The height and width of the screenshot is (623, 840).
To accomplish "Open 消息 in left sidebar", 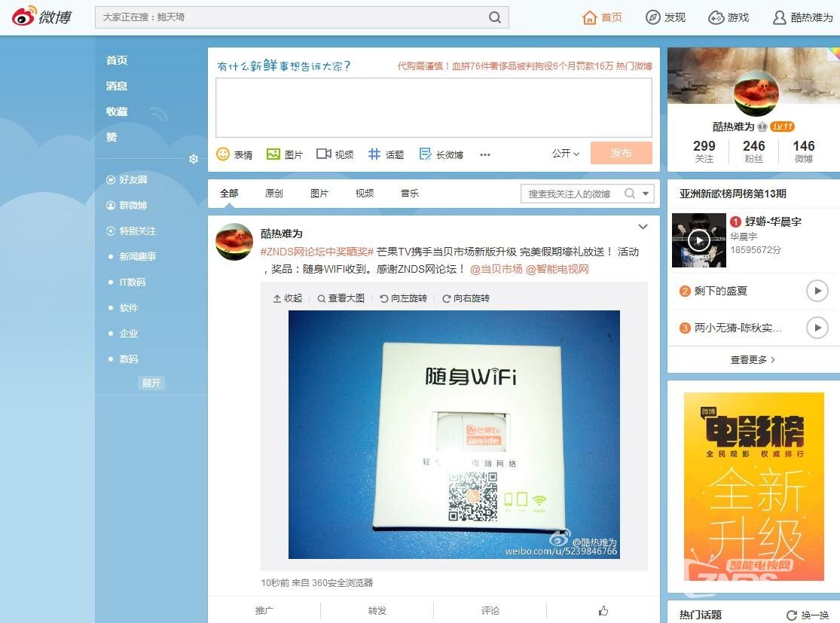I will pos(117,86).
